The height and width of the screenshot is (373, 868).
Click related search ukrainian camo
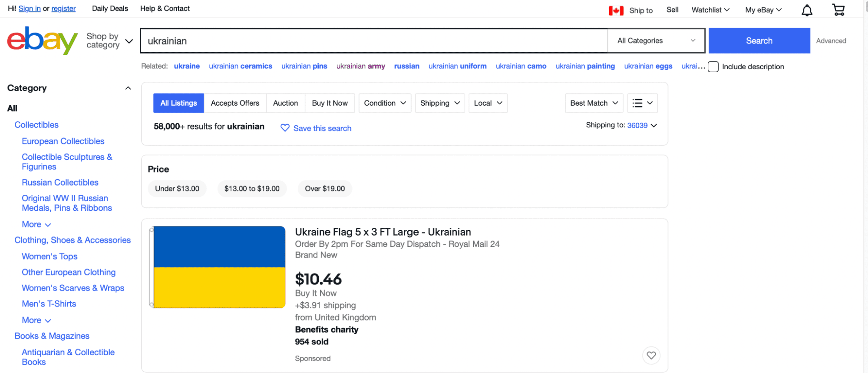(x=521, y=66)
